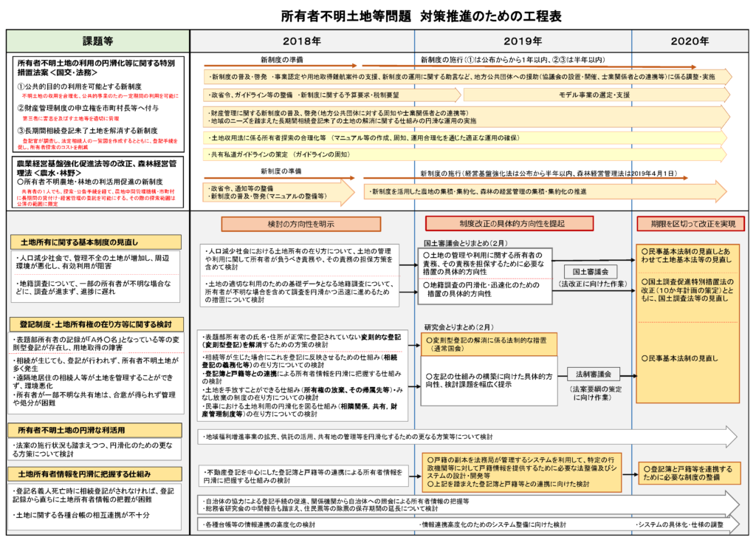Select the yellow heading 土地所有に関する基本制度の見直し
756x540 pixels.
pyautogui.click(x=95, y=242)
